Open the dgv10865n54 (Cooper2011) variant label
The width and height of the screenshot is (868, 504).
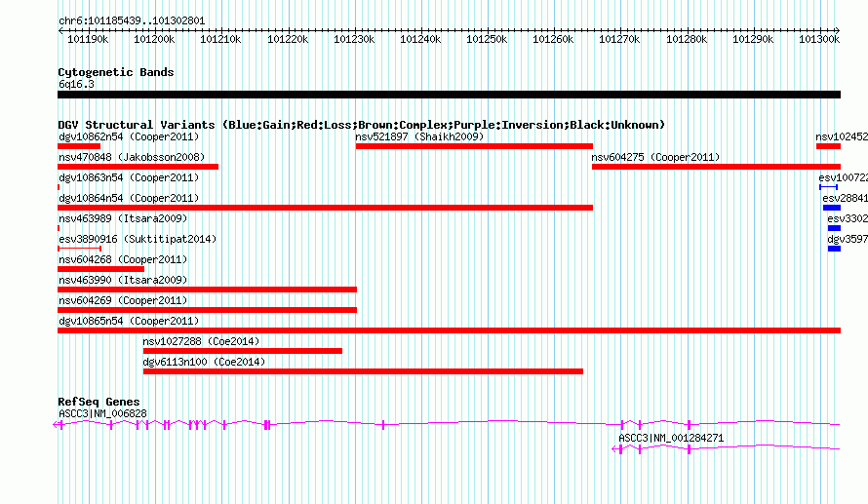pos(129,321)
